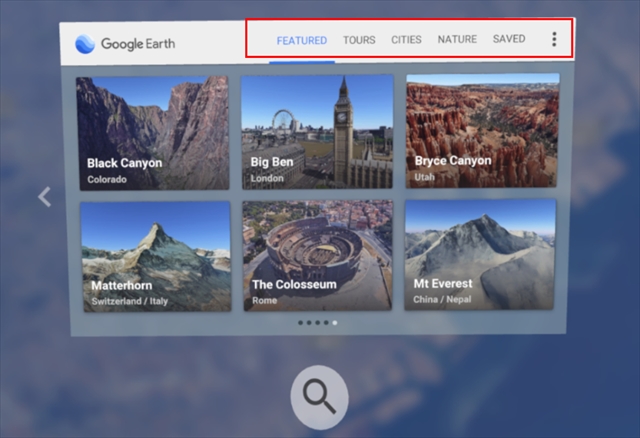Go to previous page with left arrow
Viewport: 640px width, 438px height.
(44, 197)
